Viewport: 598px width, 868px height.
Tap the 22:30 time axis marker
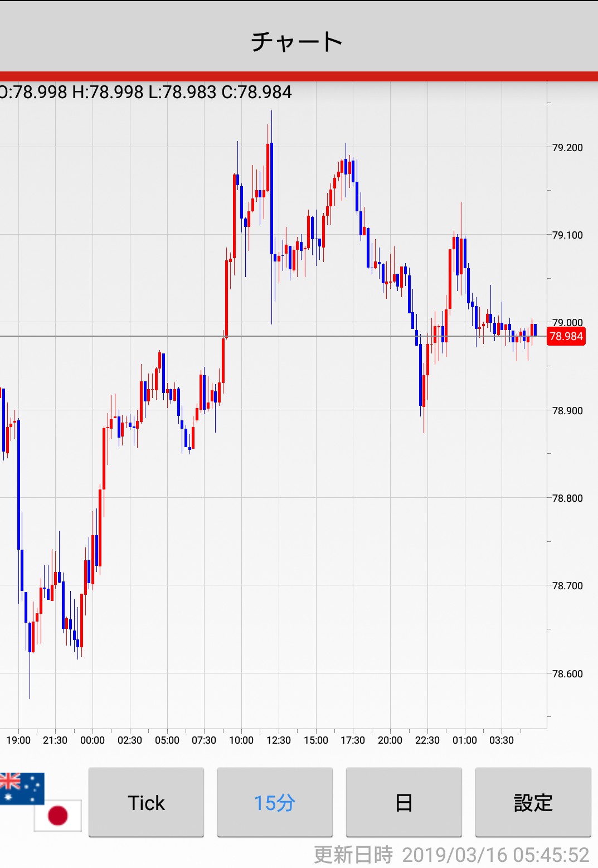pyautogui.click(x=427, y=740)
